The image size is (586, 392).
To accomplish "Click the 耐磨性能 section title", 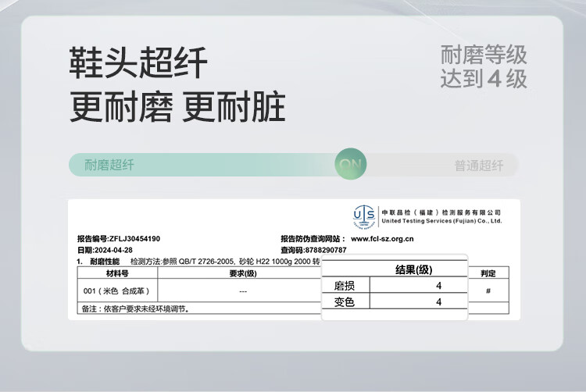I will [x=105, y=262].
